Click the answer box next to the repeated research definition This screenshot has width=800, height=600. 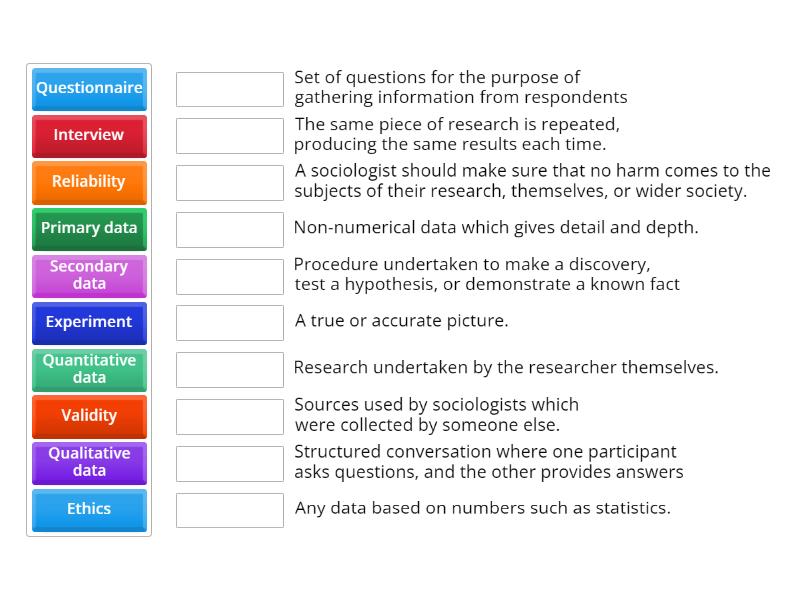click(x=229, y=135)
